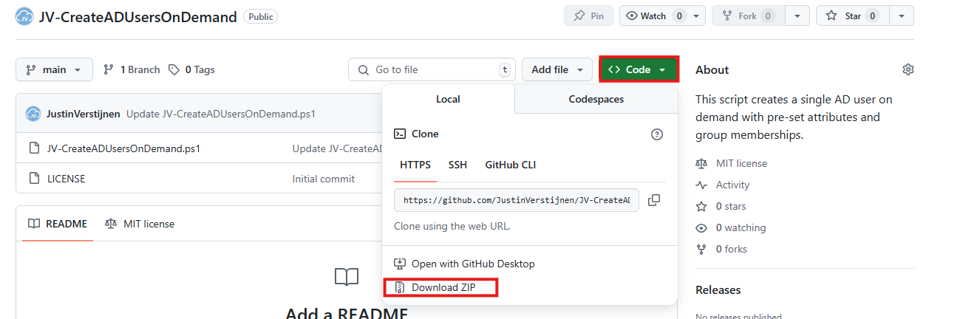
Task: Click the JV-CreateADUsersOnDemand repository title
Action: (137, 16)
